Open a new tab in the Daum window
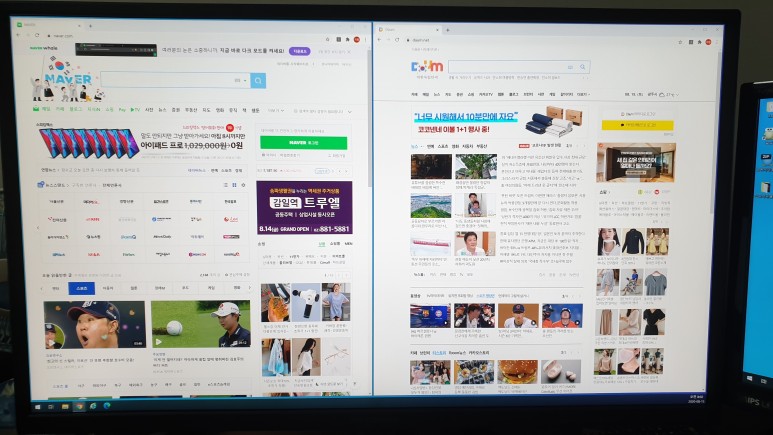Image resolution: width=773 pixels, height=435 pixels. [x=446, y=31]
